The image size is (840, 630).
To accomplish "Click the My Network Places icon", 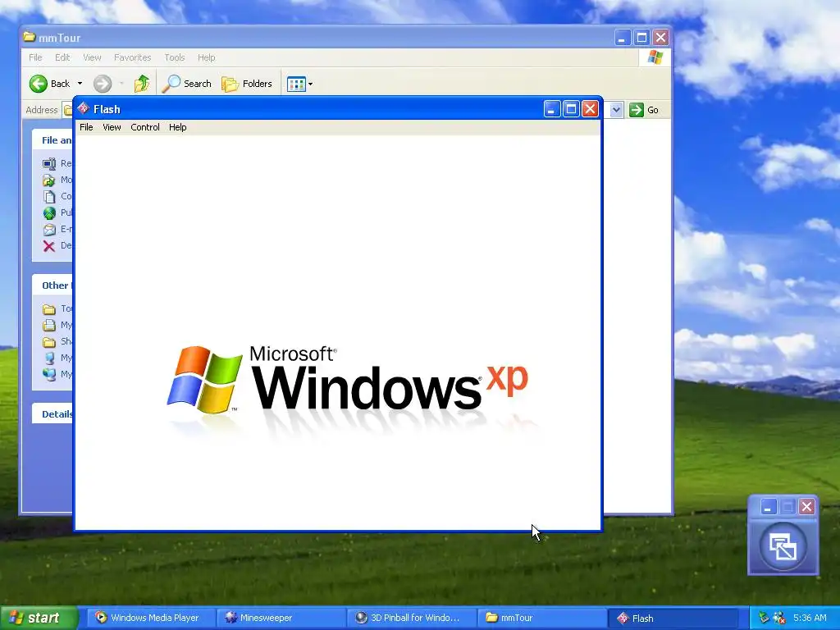I will coord(48,374).
